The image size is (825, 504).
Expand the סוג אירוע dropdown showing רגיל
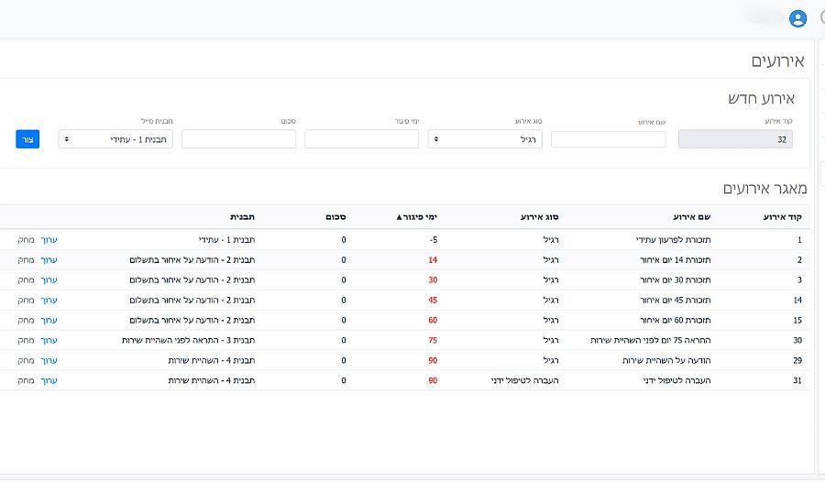(485, 139)
